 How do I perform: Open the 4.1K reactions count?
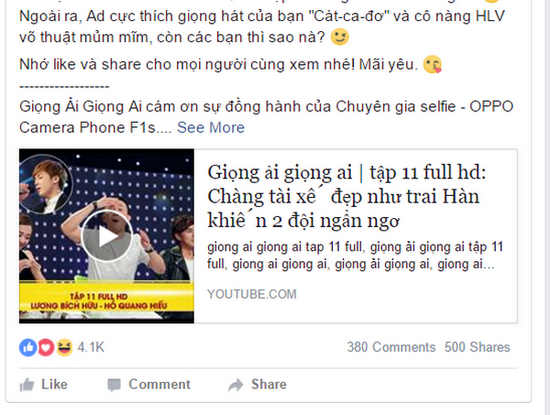coord(91,347)
